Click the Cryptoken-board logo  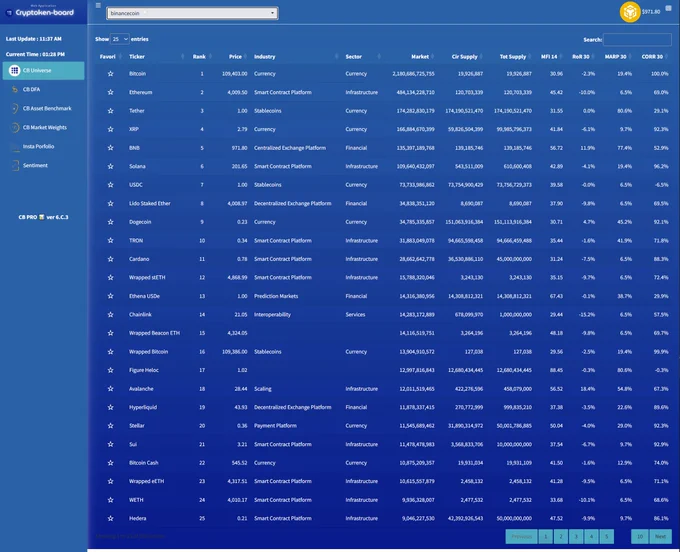(x=40, y=12)
